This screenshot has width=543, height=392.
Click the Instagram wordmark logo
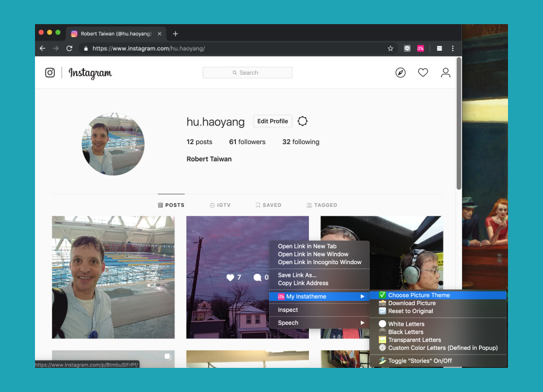(x=90, y=73)
